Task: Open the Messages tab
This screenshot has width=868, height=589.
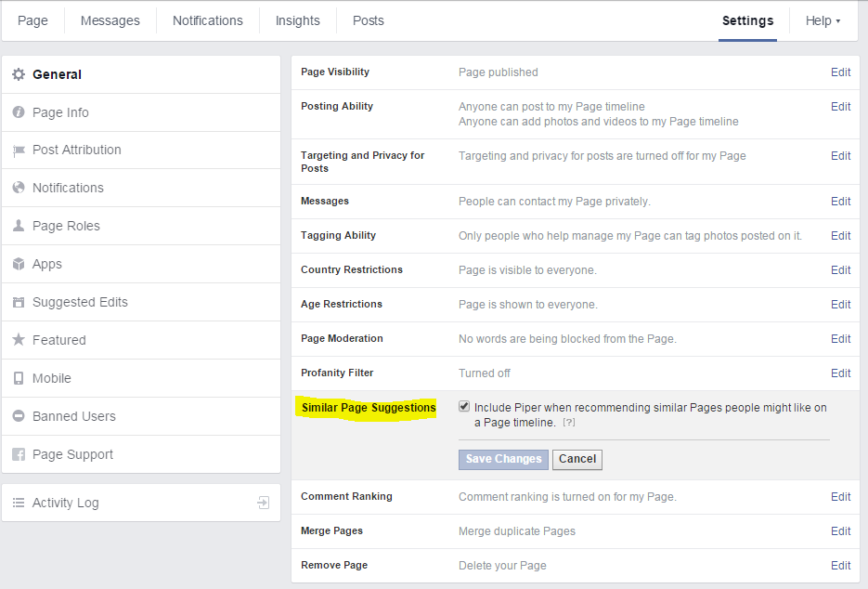Action: coord(110,21)
